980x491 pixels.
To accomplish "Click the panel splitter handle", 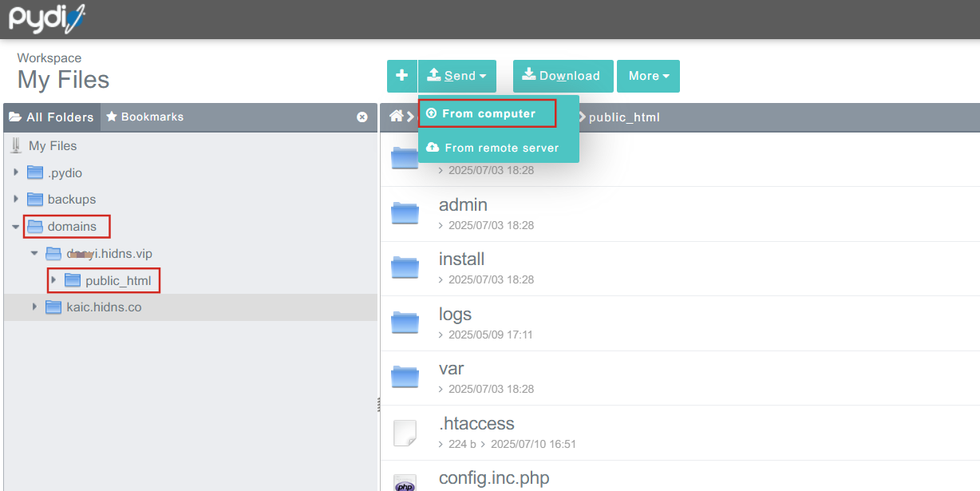I will 378,405.
